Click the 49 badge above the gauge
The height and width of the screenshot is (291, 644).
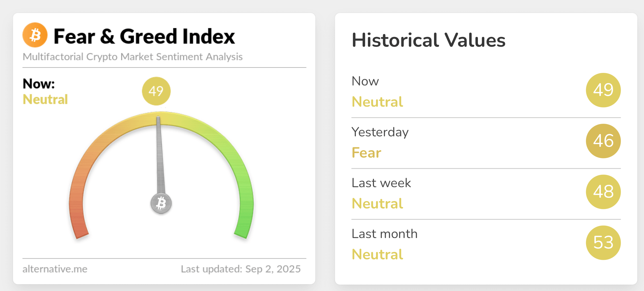click(x=156, y=91)
